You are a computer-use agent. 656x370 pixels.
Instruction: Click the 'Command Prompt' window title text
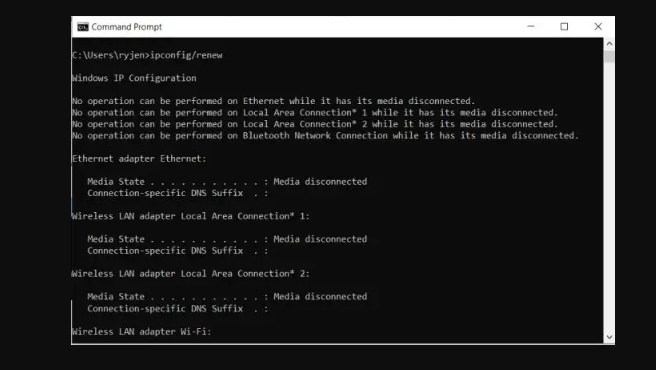click(x=126, y=27)
